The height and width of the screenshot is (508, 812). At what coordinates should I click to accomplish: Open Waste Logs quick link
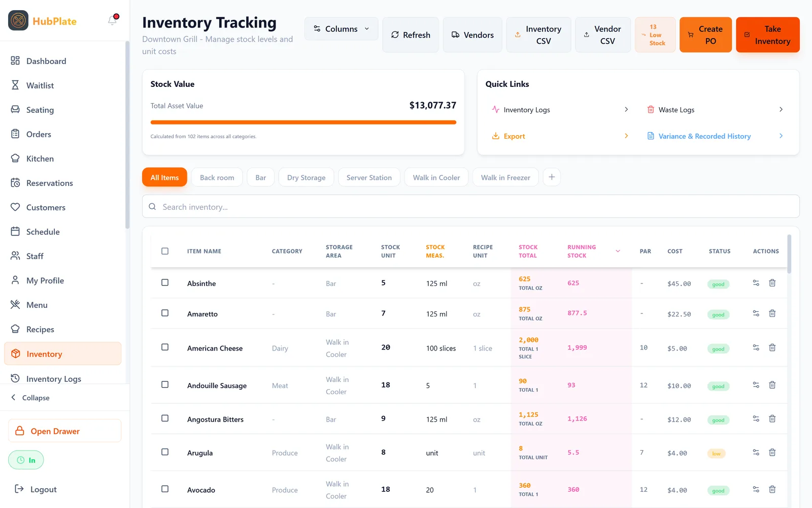[x=716, y=110]
